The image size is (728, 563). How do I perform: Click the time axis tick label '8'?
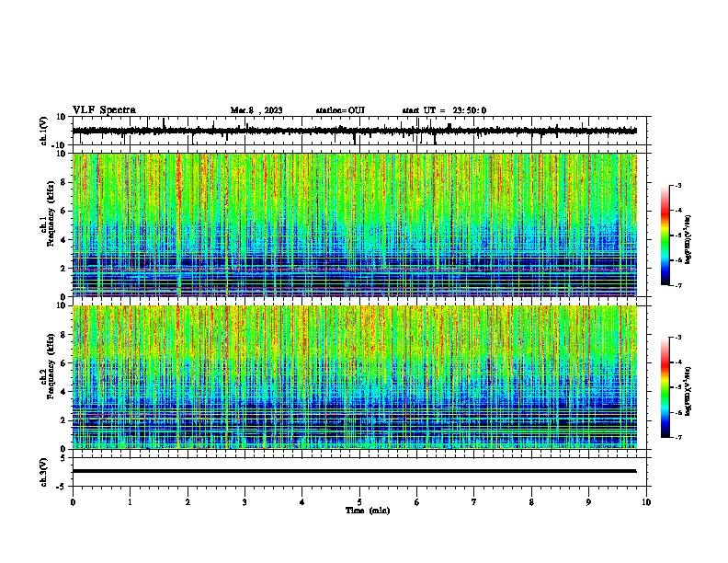coord(531,502)
